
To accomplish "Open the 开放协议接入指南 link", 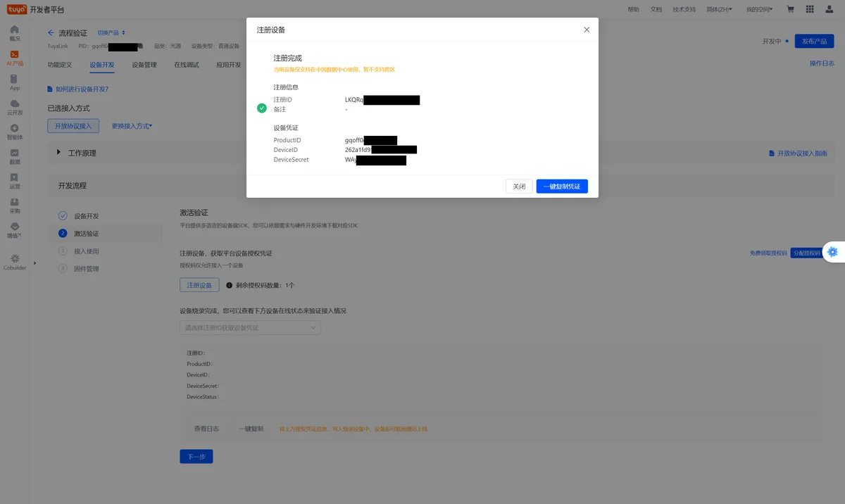I will click(x=797, y=153).
